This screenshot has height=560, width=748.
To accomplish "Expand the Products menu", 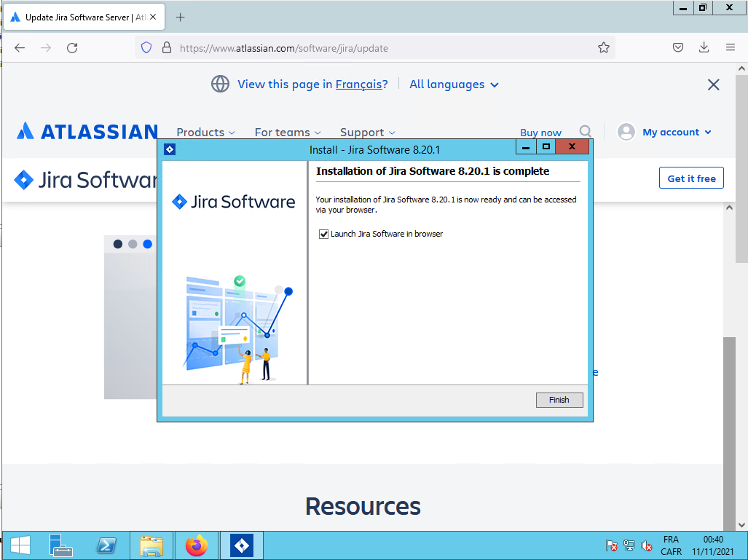I will click(x=205, y=132).
